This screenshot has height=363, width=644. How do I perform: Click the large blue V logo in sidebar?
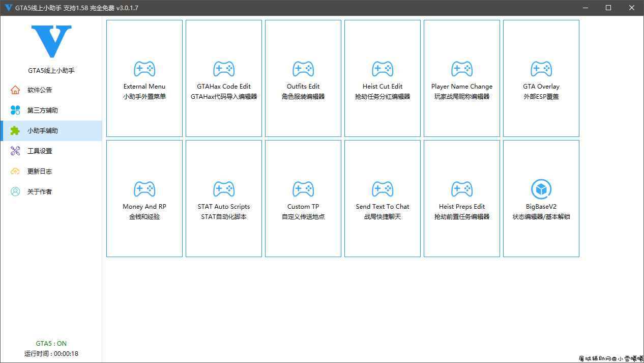[51, 41]
